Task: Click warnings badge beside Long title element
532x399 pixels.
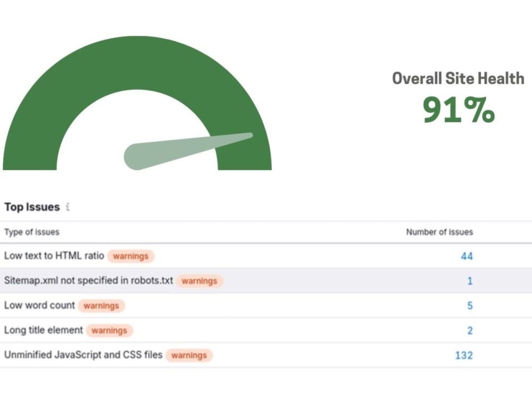Action: click(x=109, y=330)
